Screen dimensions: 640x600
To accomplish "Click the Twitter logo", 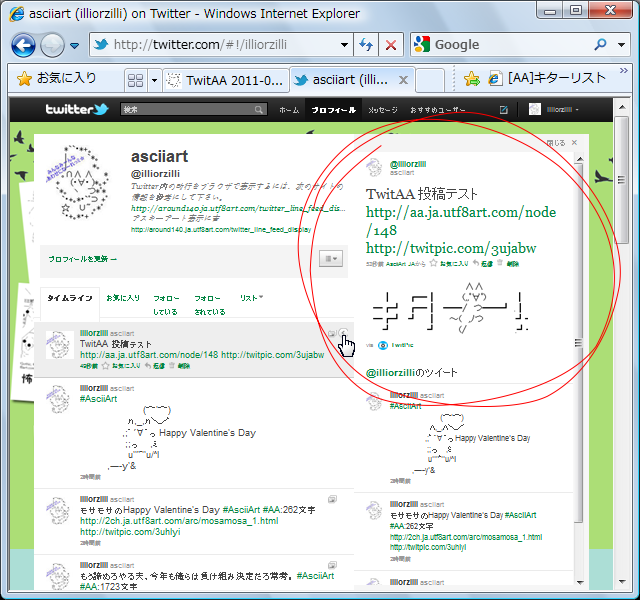I will click(x=77, y=109).
